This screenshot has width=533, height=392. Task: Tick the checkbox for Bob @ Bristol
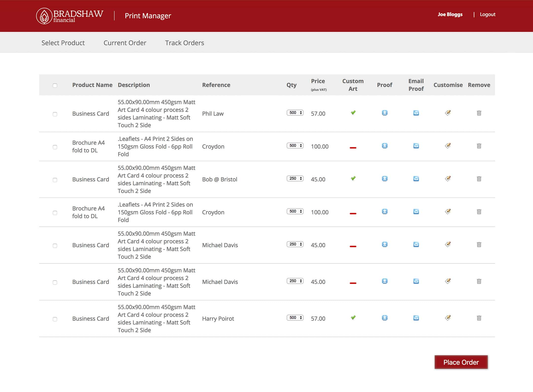(x=55, y=180)
